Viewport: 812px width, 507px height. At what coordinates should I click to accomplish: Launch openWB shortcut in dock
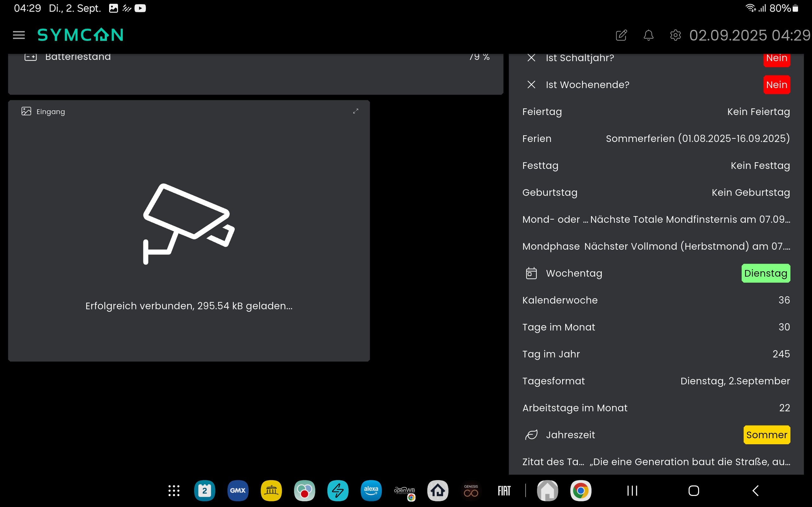pyautogui.click(x=404, y=491)
